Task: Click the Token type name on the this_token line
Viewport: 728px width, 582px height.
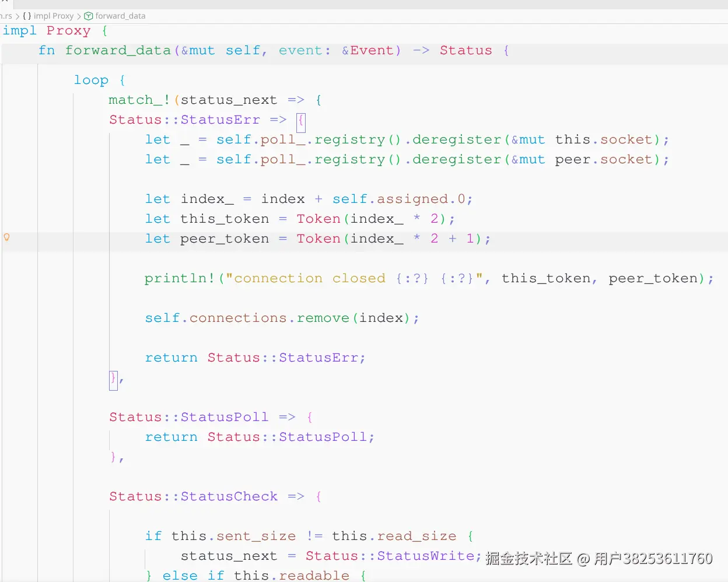Action: [318, 219]
